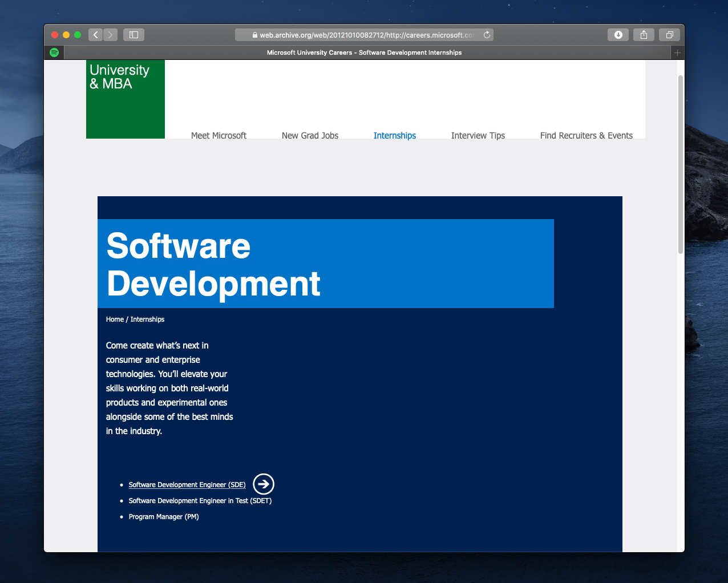Open the New Grad Jobs menu
728x583 pixels.
[x=310, y=136]
